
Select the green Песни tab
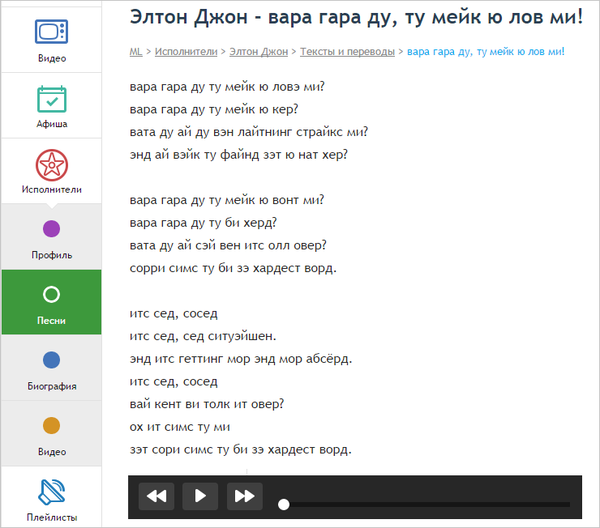pyautogui.click(x=52, y=302)
